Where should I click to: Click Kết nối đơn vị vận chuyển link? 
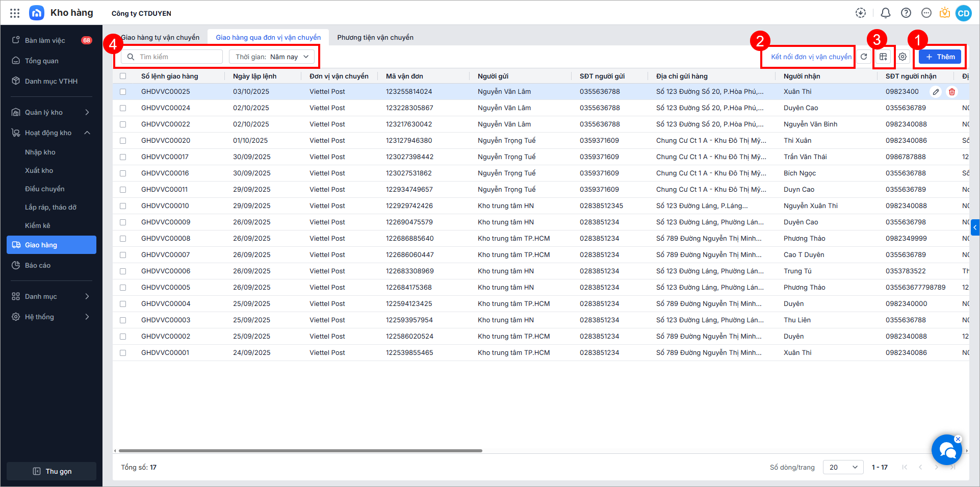[x=811, y=57]
